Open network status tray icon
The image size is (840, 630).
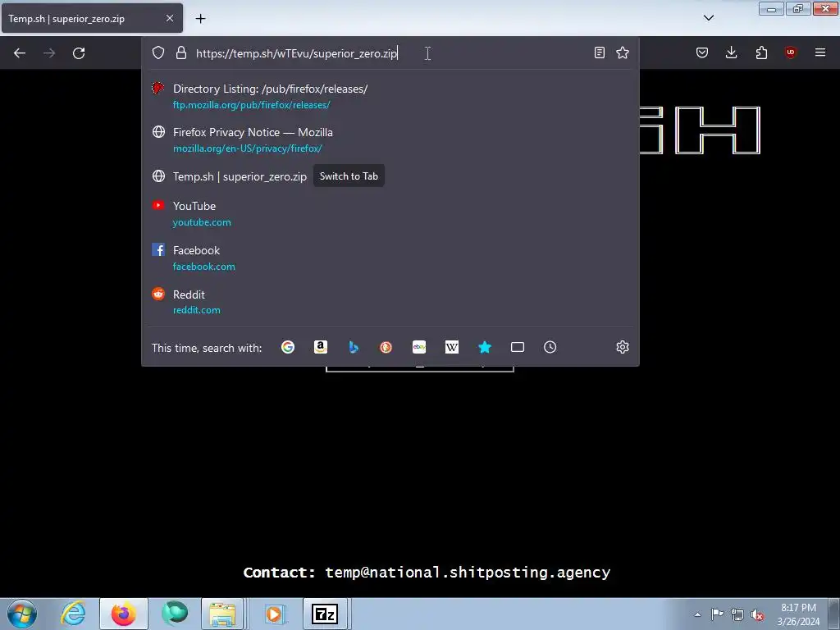737,614
